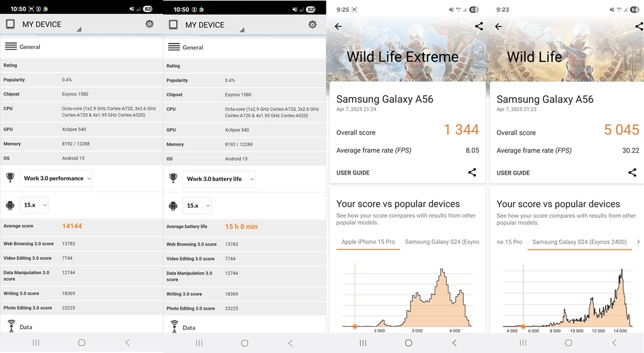Expand second MY DEVICE spinner triangle
Image resolution: width=644 pixels, height=353 pixels.
(x=242, y=30)
